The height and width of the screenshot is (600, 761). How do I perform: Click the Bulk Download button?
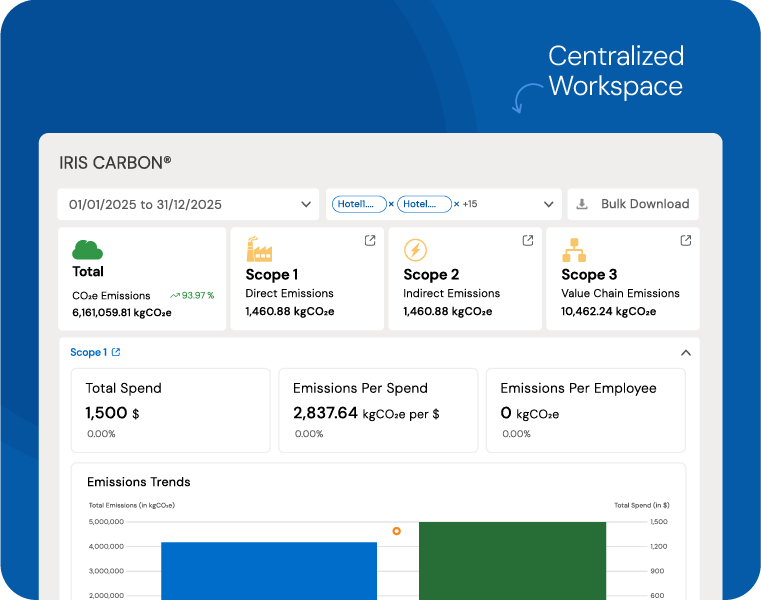click(633, 204)
